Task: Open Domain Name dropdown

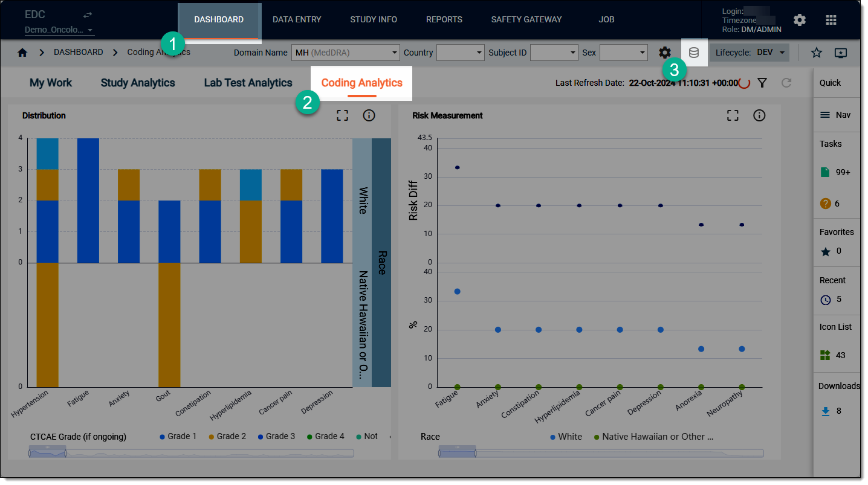Action: 346,53
